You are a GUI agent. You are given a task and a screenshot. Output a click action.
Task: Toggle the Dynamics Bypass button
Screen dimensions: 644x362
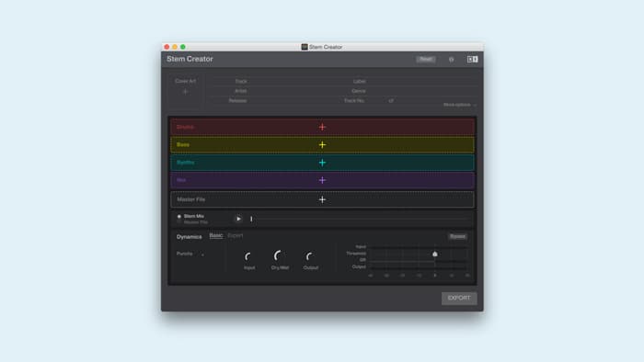(457, 236)
